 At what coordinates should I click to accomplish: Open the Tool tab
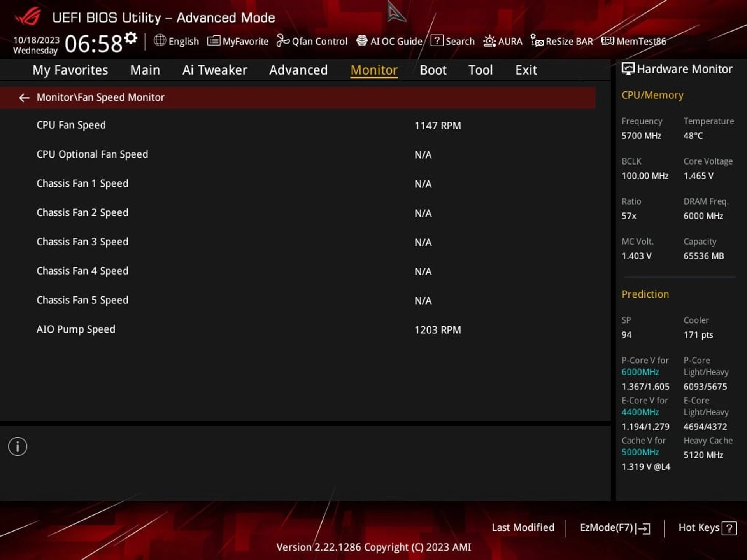480,70
